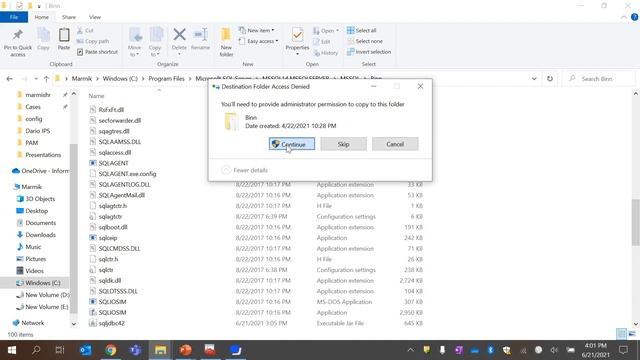Collapse dialog with Fewer details
This screenshot has width=640, height=360.
point(244,170)
